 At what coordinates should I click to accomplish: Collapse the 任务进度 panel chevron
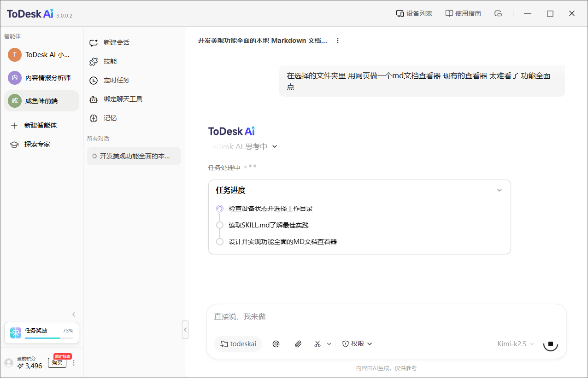(500, 190)
